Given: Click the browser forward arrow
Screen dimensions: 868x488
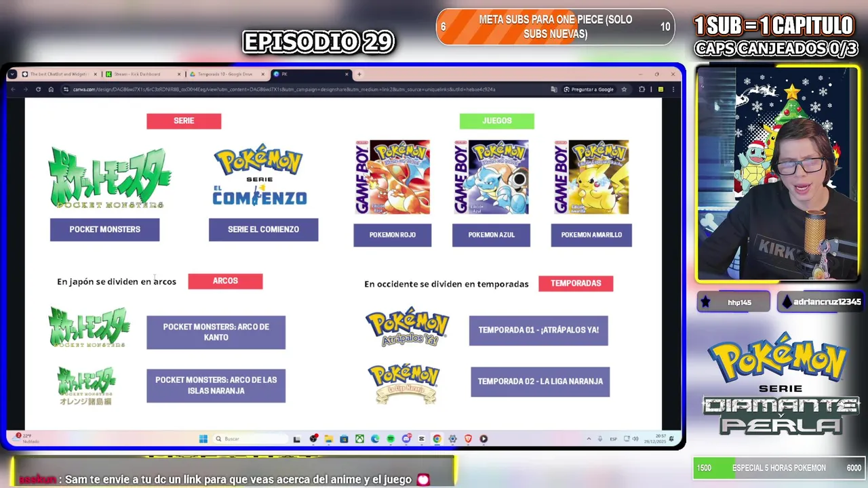Looking at the screenshot, I should pyautogui.click(x=26, y=89).
